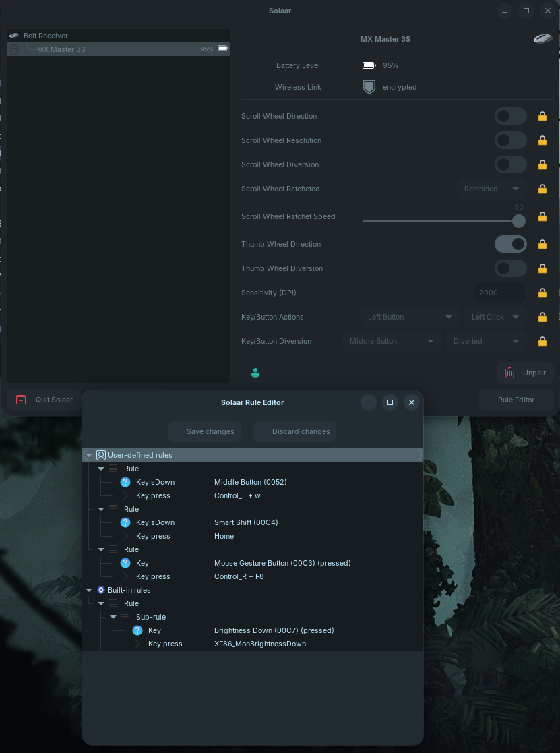
Task: Click the Smart Shift (00C4) text
Action: (x=246, y=522)
